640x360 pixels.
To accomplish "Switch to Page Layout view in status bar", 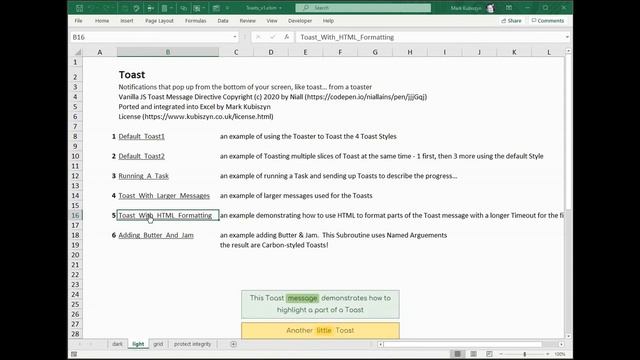I will [473, 354].
